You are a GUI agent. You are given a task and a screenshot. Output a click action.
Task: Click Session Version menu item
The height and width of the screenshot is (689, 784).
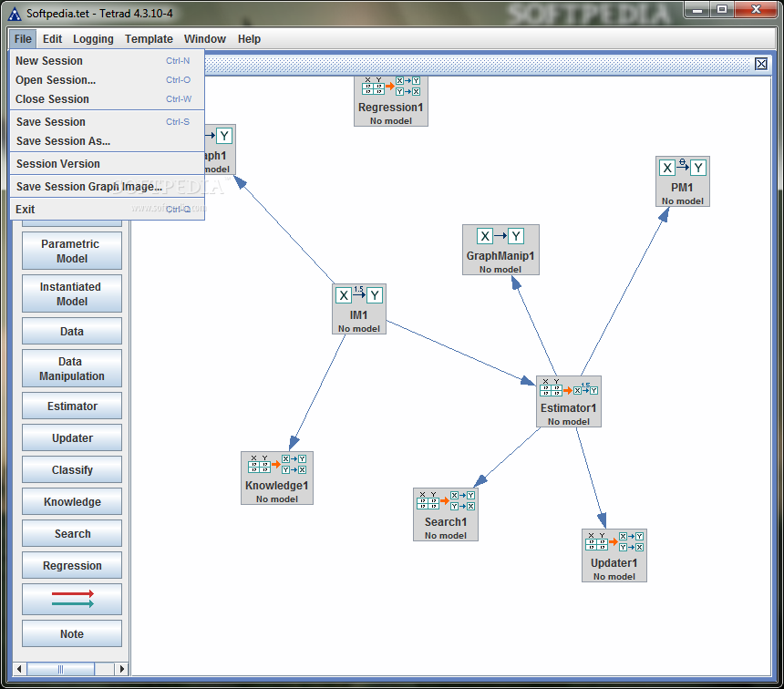107,164
